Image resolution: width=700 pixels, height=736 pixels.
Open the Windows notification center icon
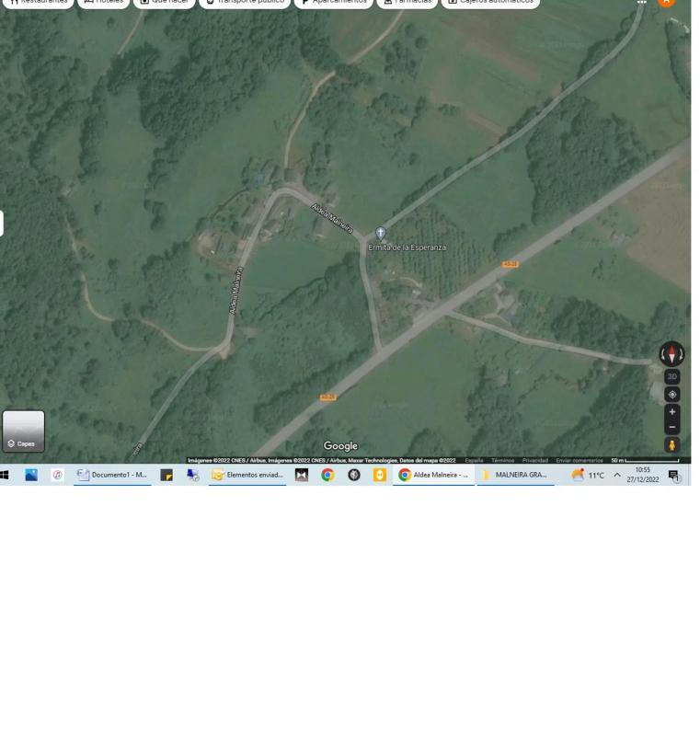coord(673,475)
